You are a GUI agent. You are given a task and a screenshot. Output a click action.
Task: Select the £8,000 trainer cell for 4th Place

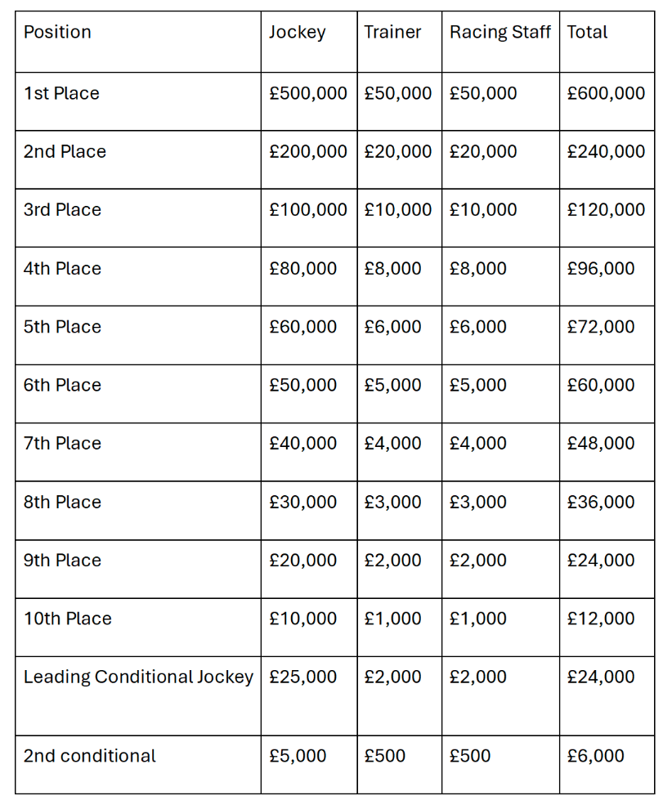click(399, 276)
